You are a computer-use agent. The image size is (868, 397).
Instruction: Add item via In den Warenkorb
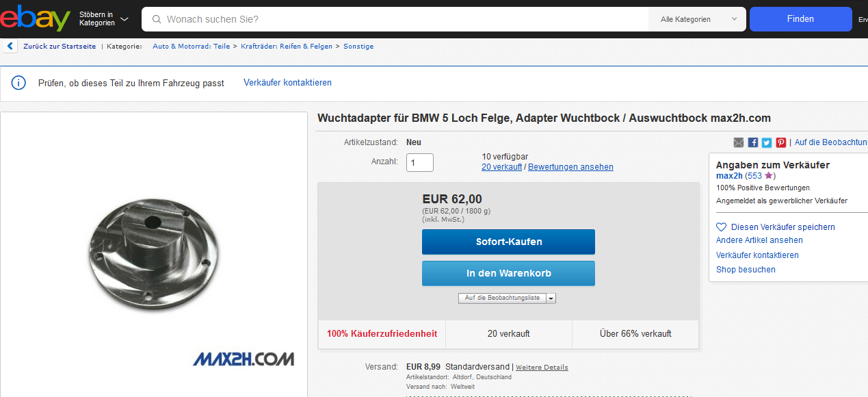pyautogui.click(x=508, y=273)
